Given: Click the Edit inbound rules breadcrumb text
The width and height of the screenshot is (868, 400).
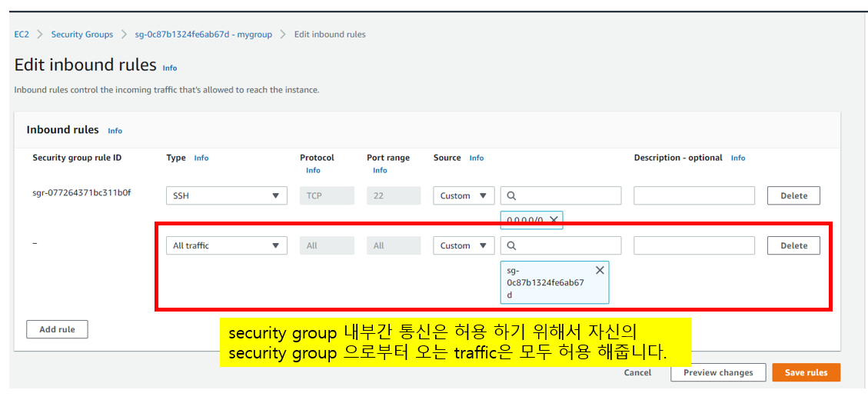Looking at the screenshot, I should tap(330, 35).
